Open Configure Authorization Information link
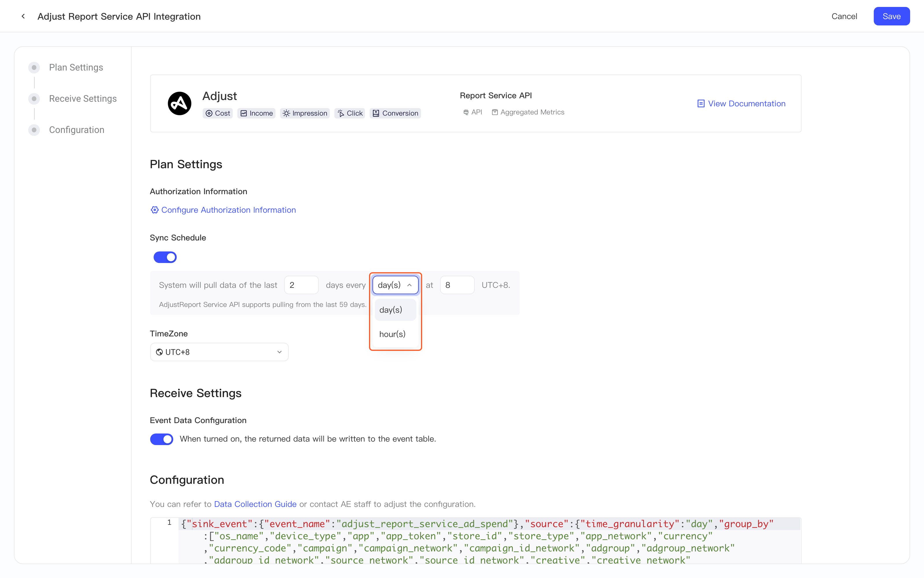This screenshot has width=924, height=578. [x=223, y=210]
